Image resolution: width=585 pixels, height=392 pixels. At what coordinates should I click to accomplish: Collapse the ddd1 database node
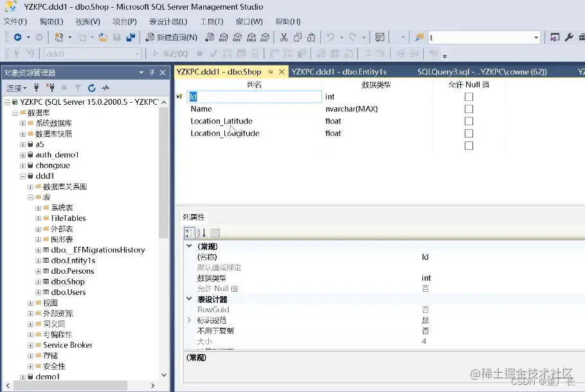(22, 176)
